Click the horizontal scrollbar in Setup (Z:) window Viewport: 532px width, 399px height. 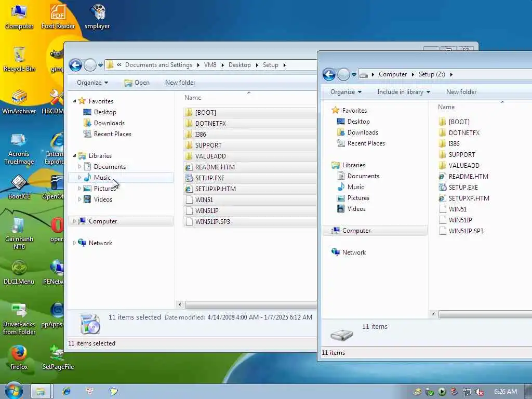(485, 314)
